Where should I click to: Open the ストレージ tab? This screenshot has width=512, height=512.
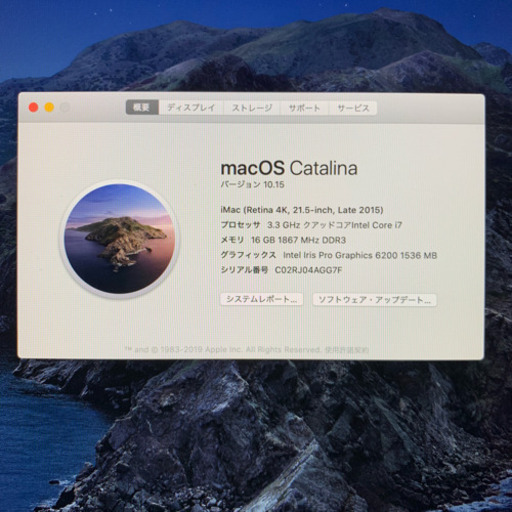(252, 107)
